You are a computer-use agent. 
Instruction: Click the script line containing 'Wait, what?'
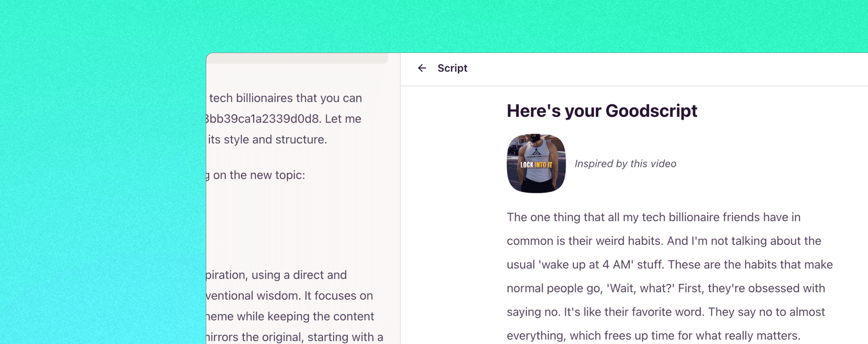[x=665, y=288]
